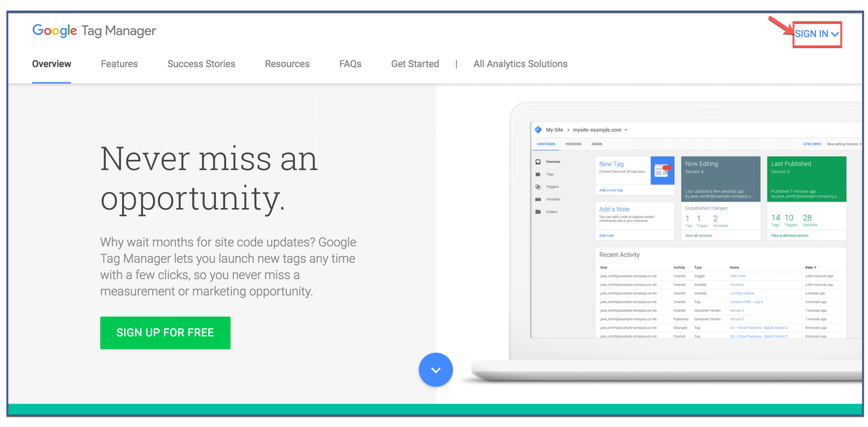View the FAQs page
This screenshot has width=868, height=427.
350,64
